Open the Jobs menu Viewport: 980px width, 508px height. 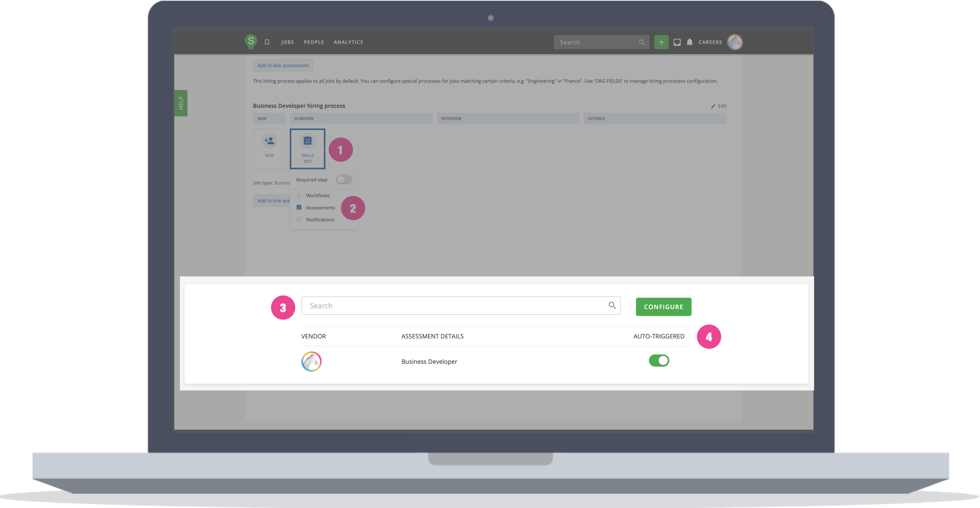[288, 42]
